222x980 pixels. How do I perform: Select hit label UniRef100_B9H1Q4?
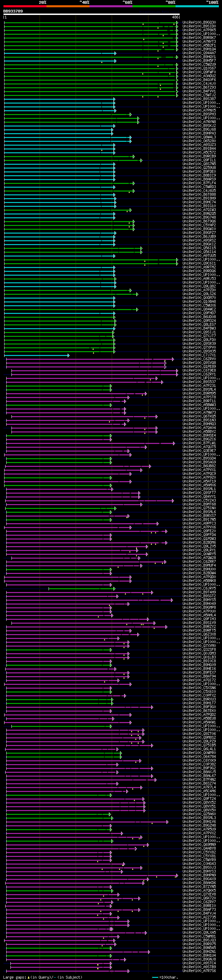tap(199, 49)
